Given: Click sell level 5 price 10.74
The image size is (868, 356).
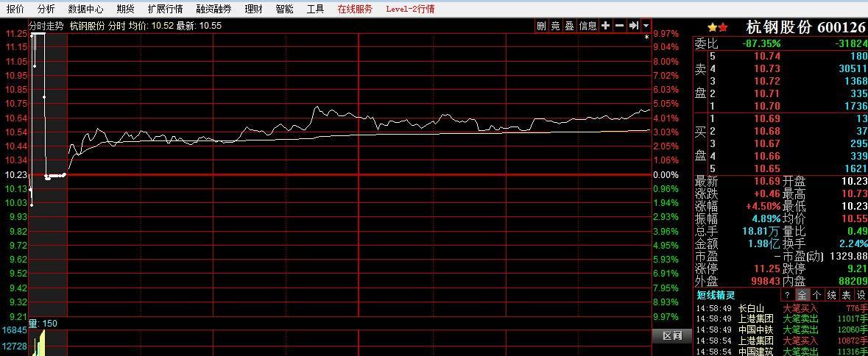Looking at the screenshot, I should pyautogui.click(x=766, y=57).
